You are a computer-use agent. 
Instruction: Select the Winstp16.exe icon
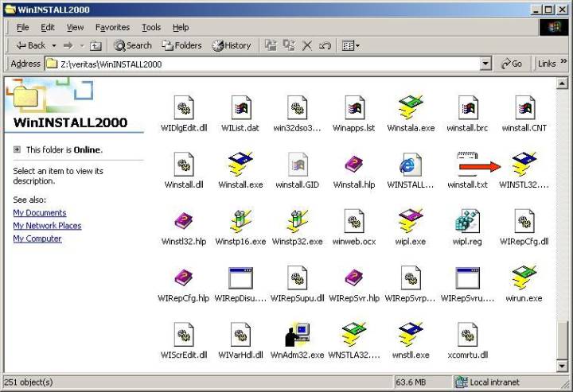pyautogui.click(x=240, y=221)
